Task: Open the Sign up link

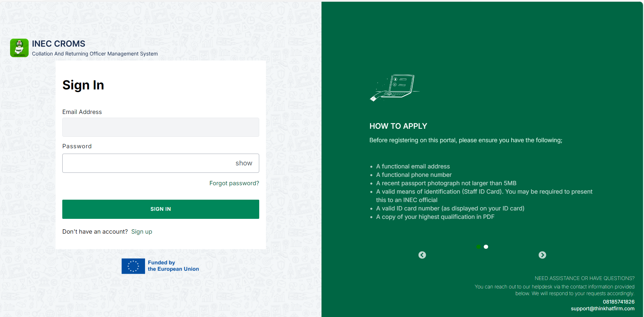Action: [142, 232]
